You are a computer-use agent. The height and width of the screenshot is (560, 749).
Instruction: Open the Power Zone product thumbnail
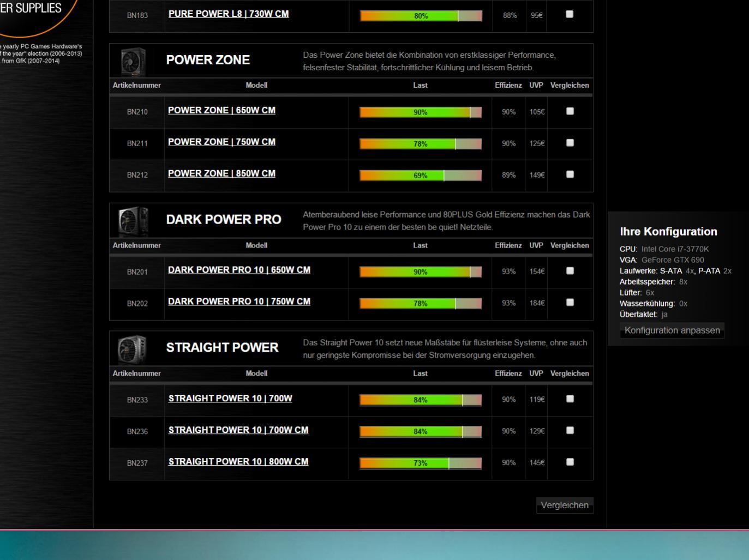click(x=133, y=62)
